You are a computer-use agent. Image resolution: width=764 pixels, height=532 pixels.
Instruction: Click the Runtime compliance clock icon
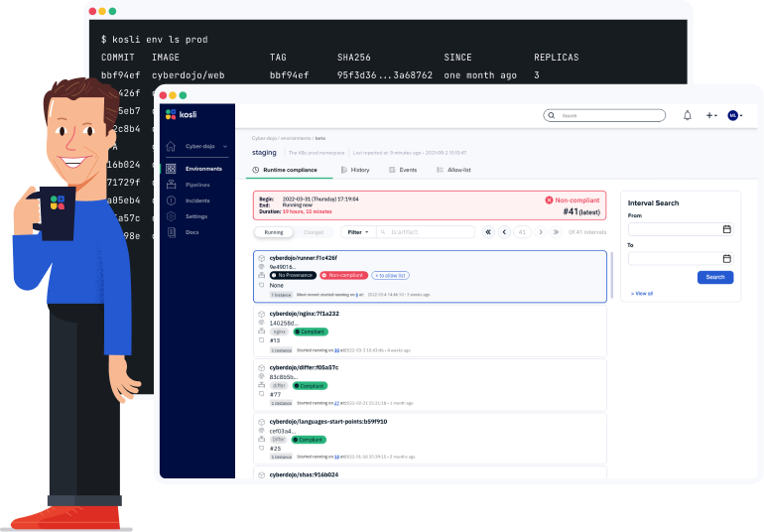[255, 170]
